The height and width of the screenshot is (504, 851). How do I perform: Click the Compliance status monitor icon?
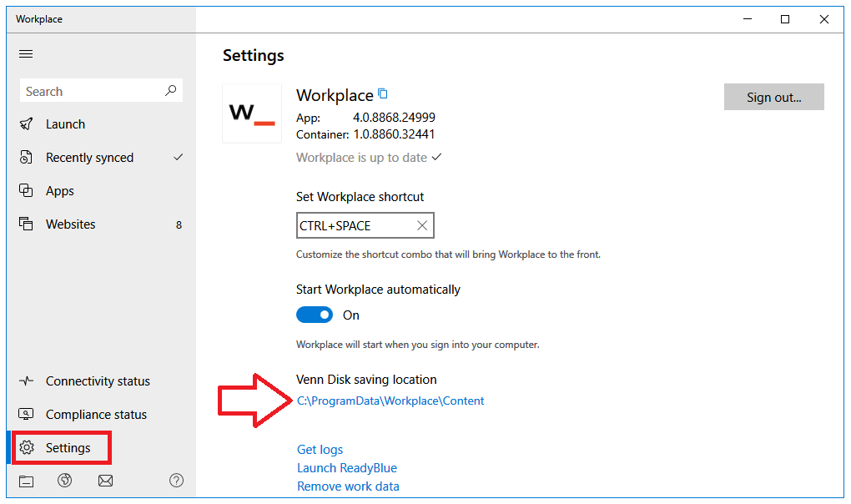(26, 415)
